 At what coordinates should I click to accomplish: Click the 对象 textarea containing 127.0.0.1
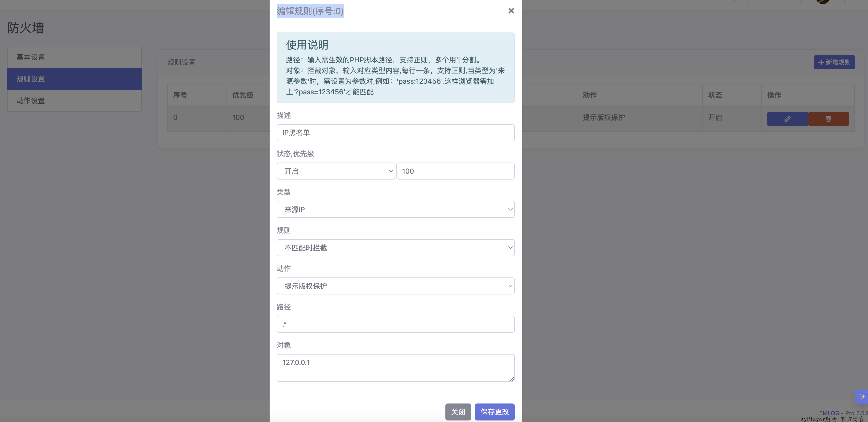tap(395, 367)
